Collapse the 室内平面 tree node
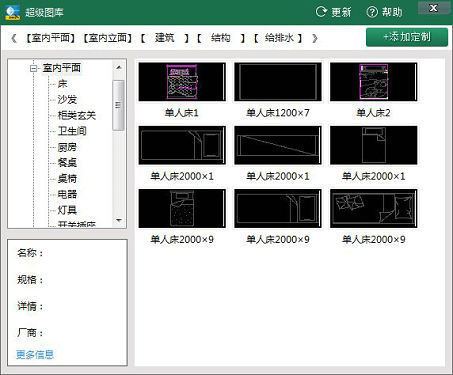 33,68
